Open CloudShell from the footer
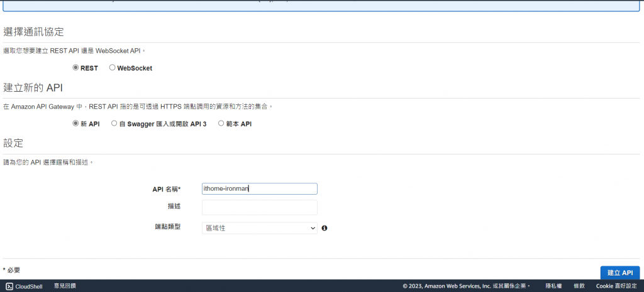The width and height of the screenshot is (644, 292). 29,286
